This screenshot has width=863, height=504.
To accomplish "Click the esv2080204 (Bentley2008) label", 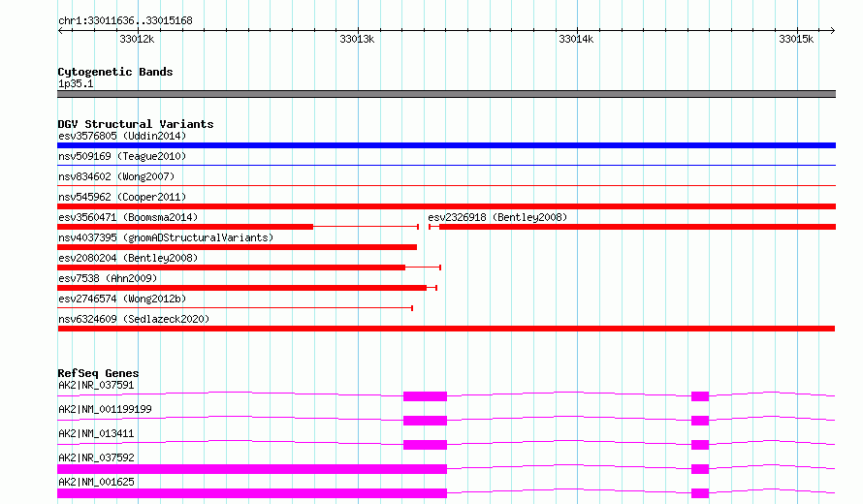I will tap(128, 258).
